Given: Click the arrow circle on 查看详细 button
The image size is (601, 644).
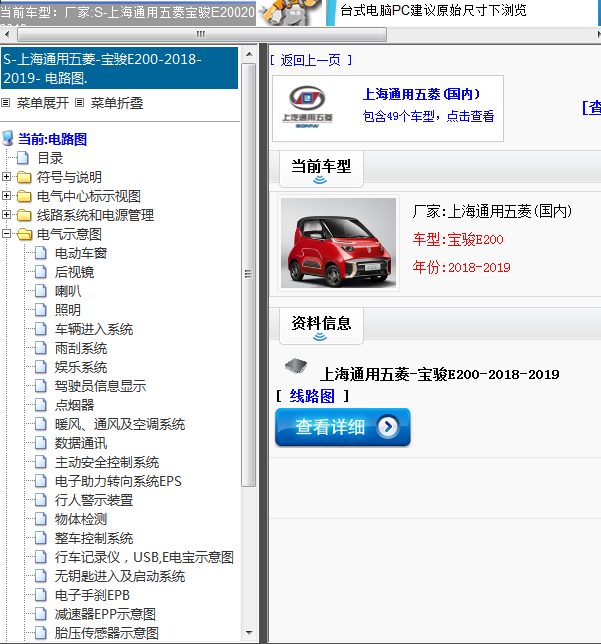Looking at the screenshot, I should point(388,427).
